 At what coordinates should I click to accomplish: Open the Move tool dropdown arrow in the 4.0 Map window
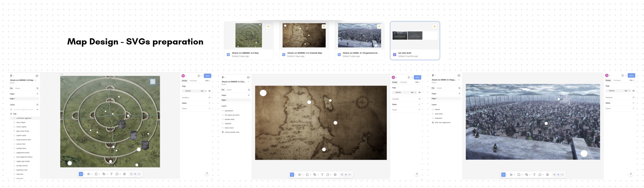pos(84,174)
